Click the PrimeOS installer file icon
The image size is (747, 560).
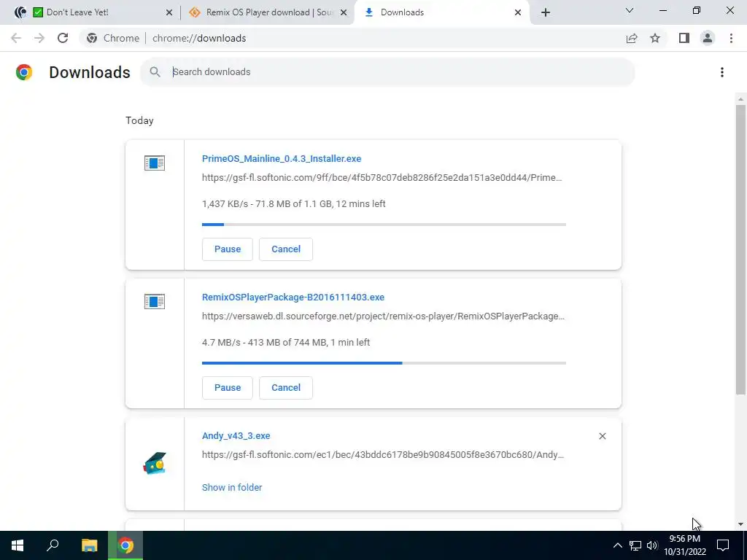(x=155, y=163)
